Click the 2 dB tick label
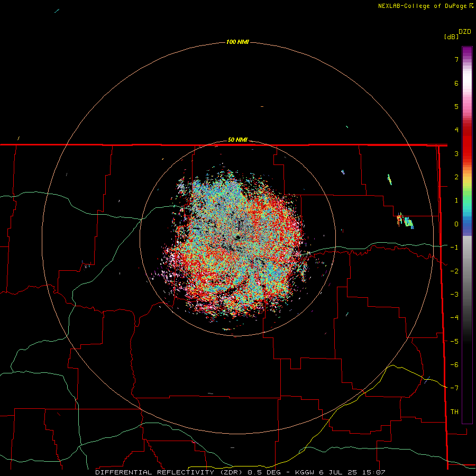Screen dimensions: 476x476 (456, 177)
